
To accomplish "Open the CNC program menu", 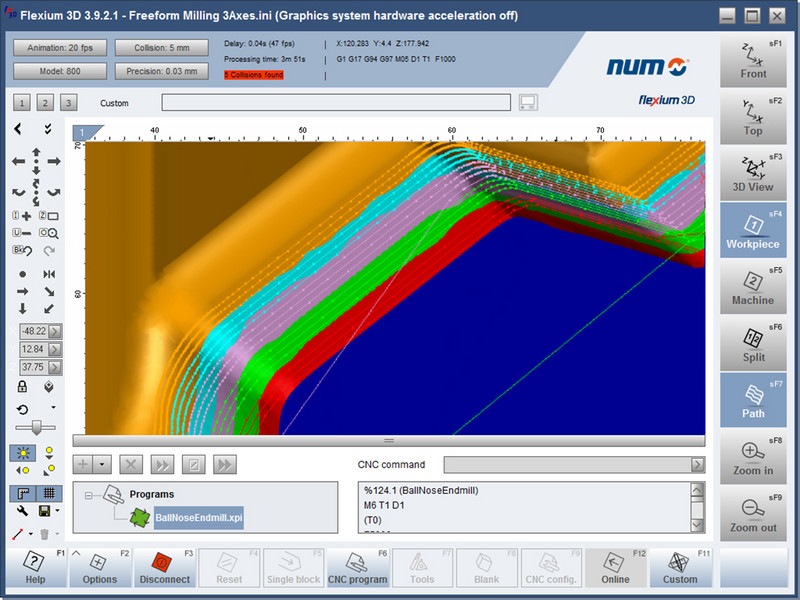I will pyautogui.click(x=358, y=567).
